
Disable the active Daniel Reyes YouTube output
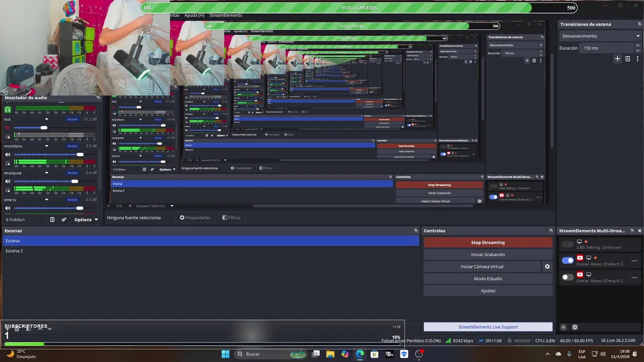(568, 260)
